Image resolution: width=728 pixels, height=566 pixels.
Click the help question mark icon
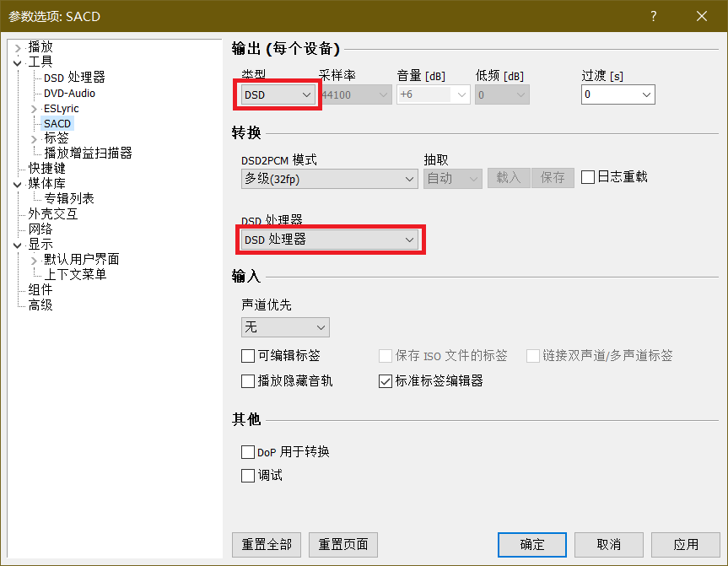point(654,16)
